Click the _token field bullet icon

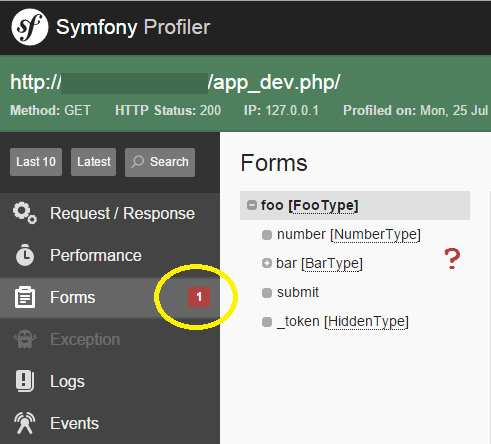[267, 322]
